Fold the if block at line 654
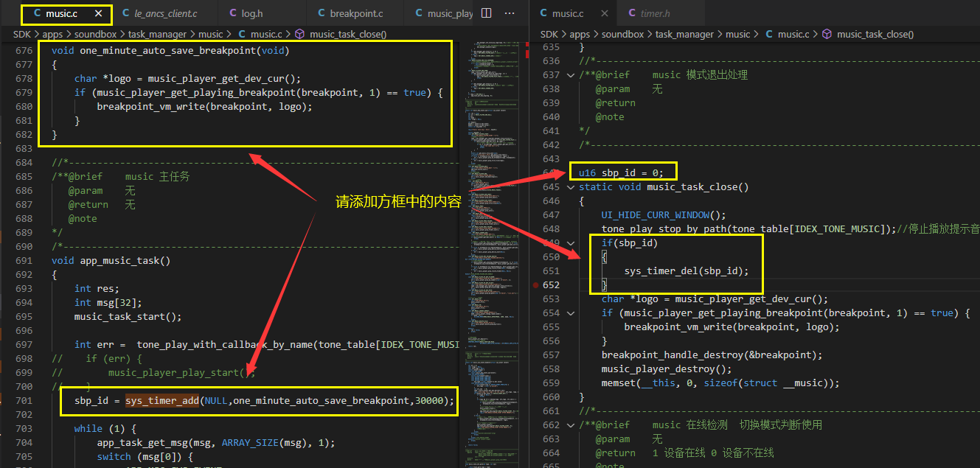The width and height of the screenshot is (980, 468). pos(570,312)
